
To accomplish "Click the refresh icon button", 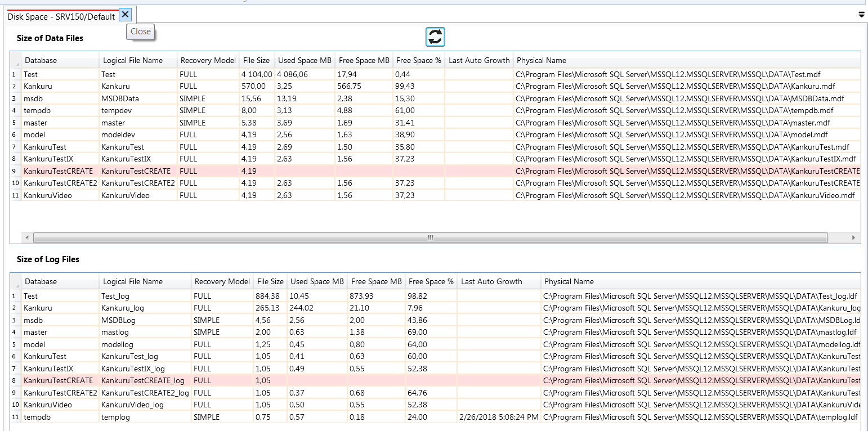I will click(x=435, y=37).
